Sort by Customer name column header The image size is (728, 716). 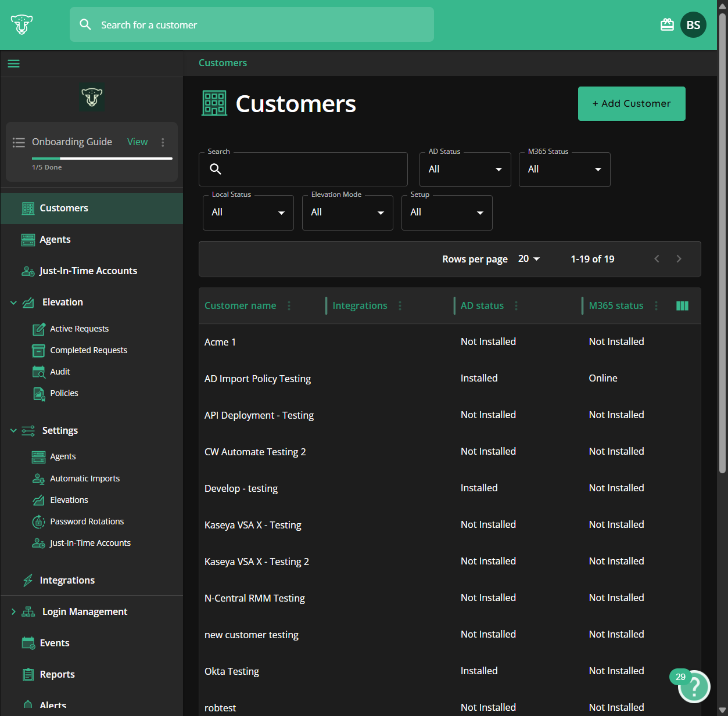click(x=240, y=305)
